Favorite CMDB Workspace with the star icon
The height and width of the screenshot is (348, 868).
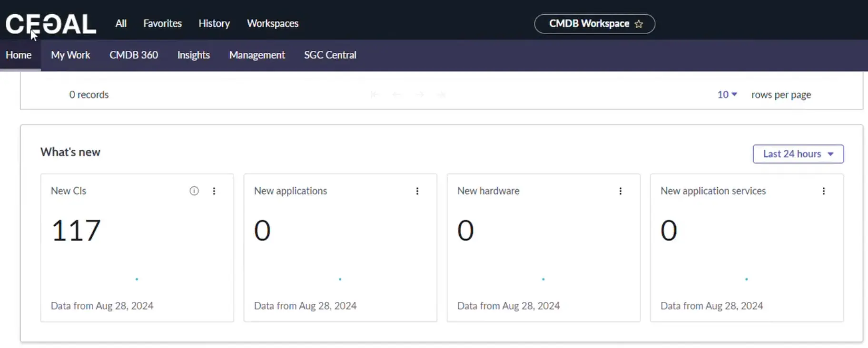click(x=639, y=24)
